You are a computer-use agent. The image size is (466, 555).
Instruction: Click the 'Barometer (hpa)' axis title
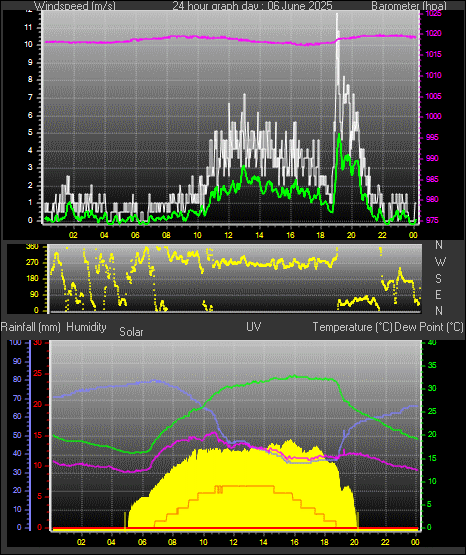(409, 6)
